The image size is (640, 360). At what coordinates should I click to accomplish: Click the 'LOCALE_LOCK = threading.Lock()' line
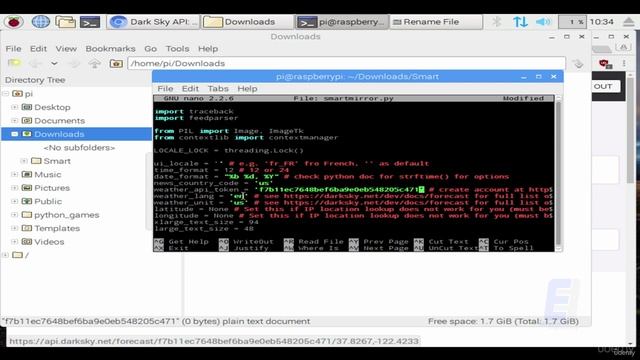[x=229, y=150]
